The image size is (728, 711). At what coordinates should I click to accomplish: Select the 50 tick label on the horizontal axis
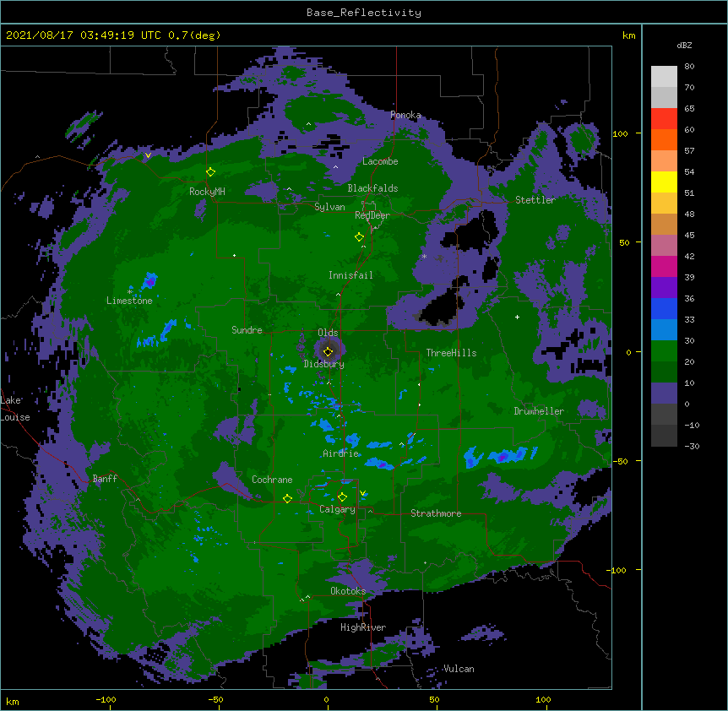point(434,699)
